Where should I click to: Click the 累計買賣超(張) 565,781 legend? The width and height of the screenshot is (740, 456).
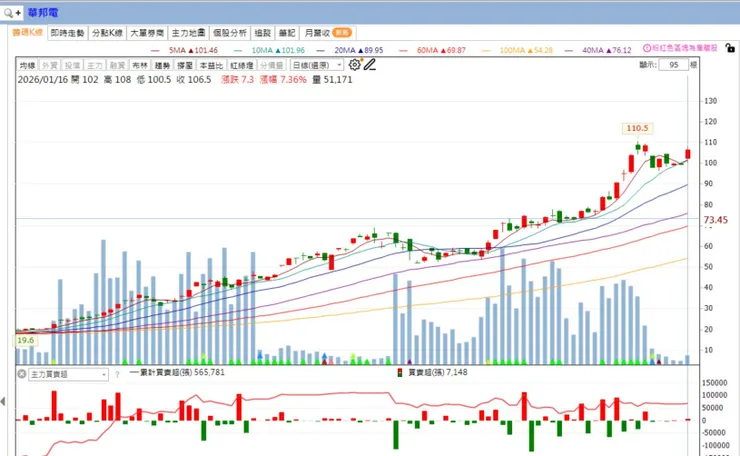pyautogui.click(x=177, y=372)
